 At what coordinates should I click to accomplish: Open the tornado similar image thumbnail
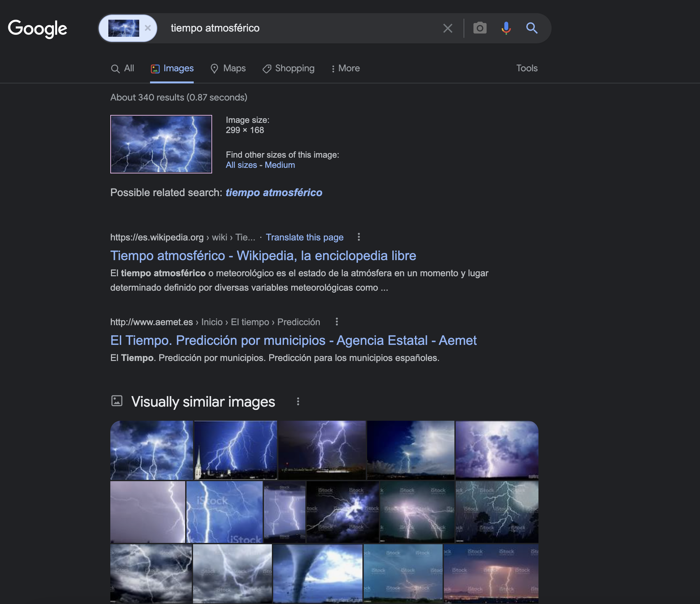(x=317, y=573)
